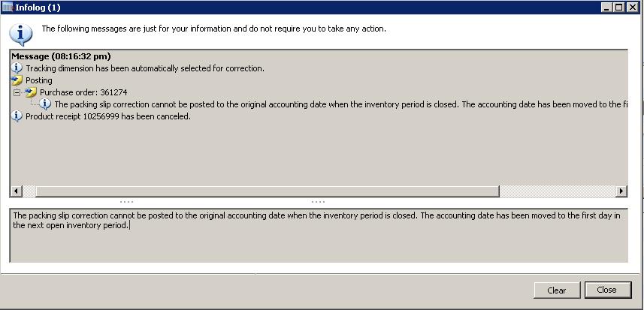Click the Close button
Image resolution: width=644 pixels, height=310 pixels.
[x=607, y=290]
